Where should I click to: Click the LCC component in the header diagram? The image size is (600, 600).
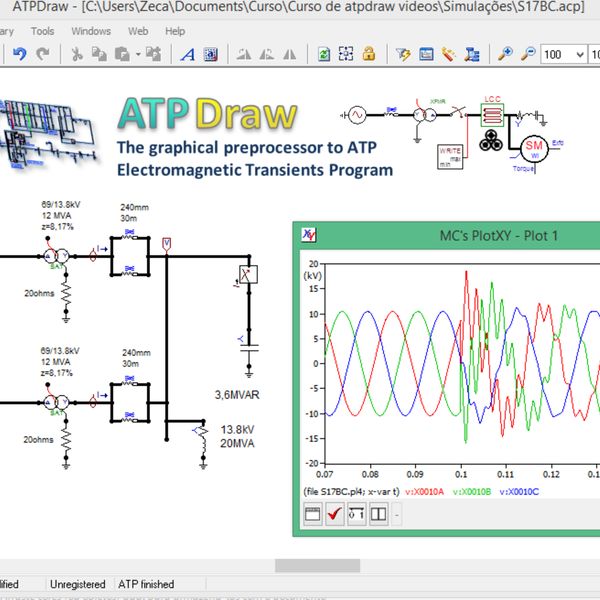click(x=492, y=114)
